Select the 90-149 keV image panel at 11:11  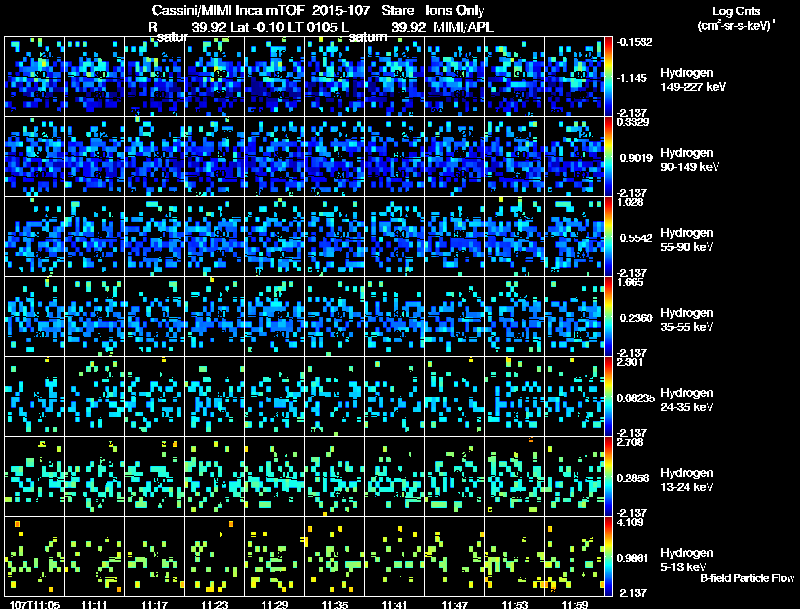point(94,157)
